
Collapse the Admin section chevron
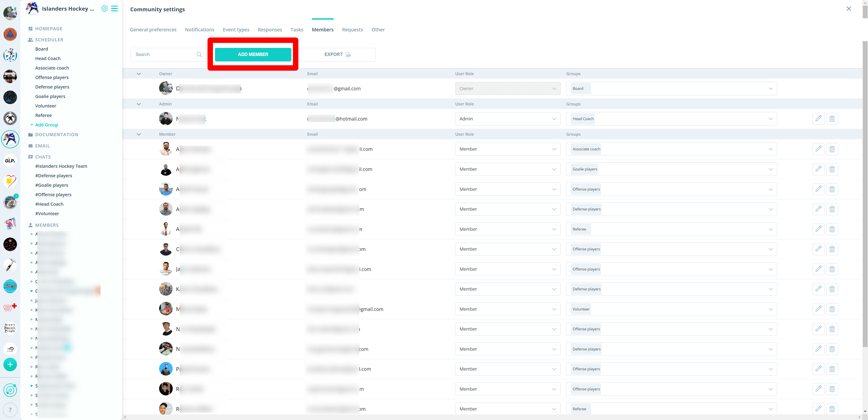pyautogui.click(x=139, y=104)
